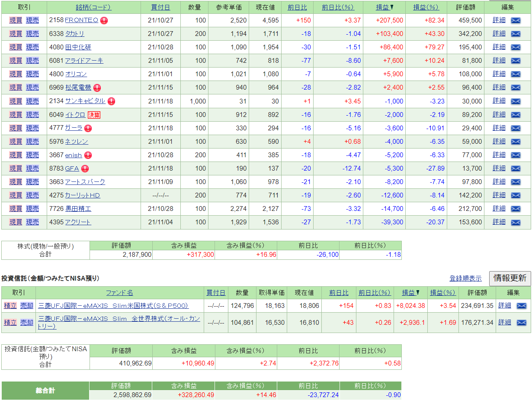
Task: Open the タカトリ stock name link
Action: pos(74,34)
